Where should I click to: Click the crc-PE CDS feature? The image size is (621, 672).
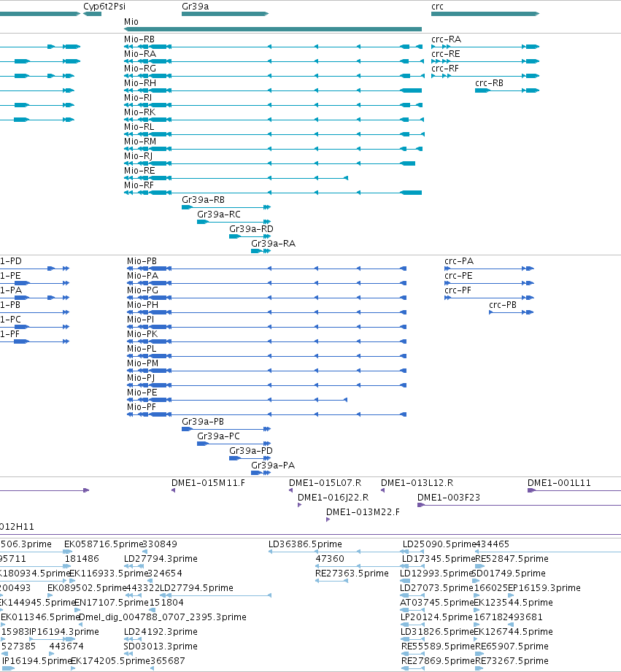click(489, 283)
